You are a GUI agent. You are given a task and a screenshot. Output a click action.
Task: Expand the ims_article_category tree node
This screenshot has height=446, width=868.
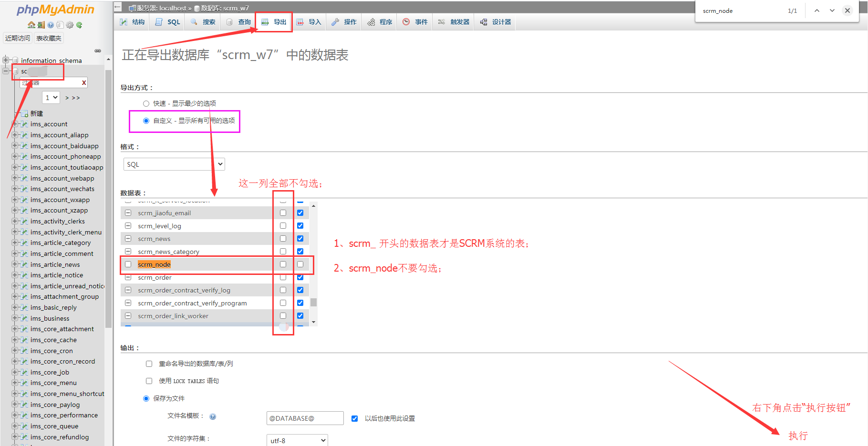click(14, 243)
